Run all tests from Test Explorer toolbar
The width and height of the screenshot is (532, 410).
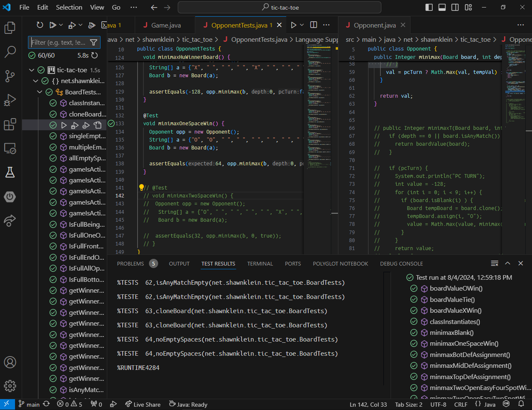point(53,25)
